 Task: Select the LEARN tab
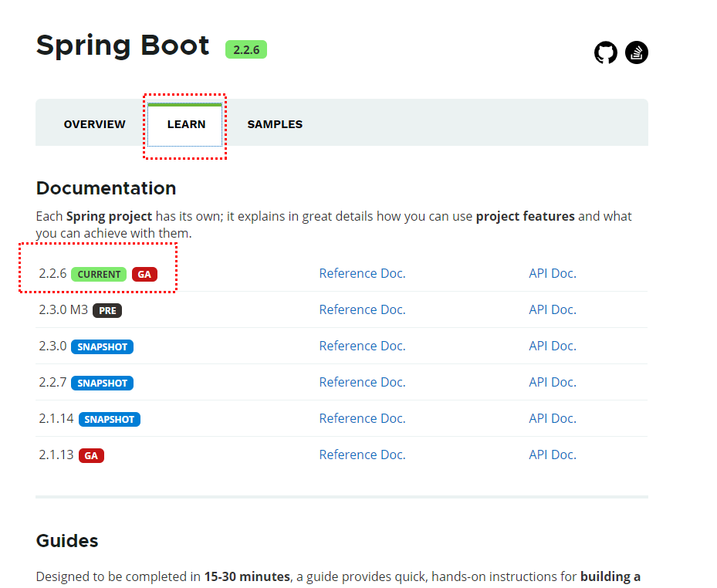click(186, 124)
